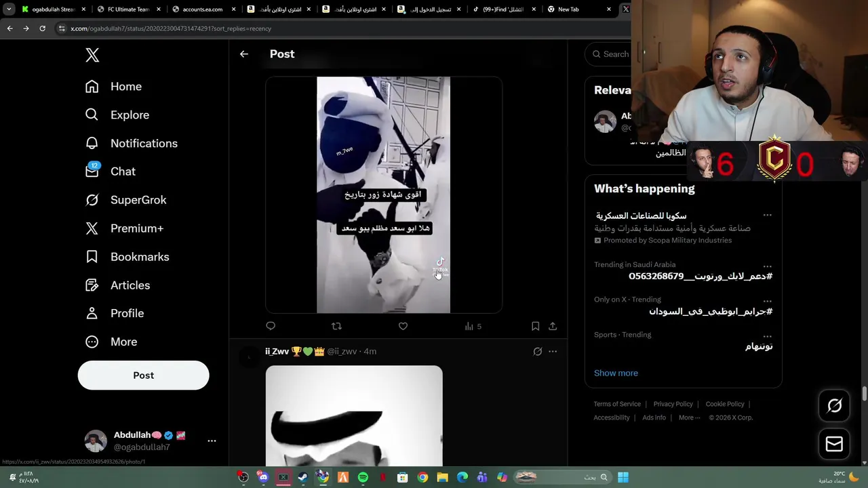Open SuperGrok from the sidebar
Image resolution: width=868 pixels, height=488 pixels.
tap(125, 200)
